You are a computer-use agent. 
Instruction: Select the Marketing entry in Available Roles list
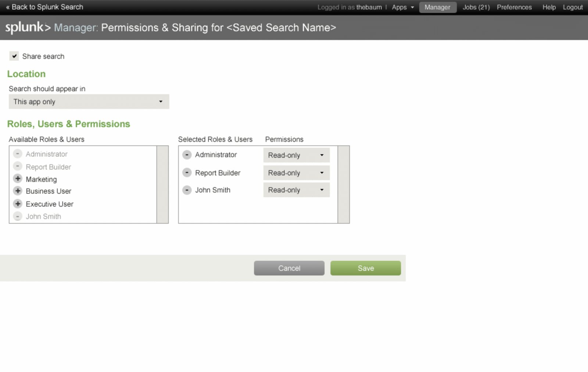click(x=41, y=179)
